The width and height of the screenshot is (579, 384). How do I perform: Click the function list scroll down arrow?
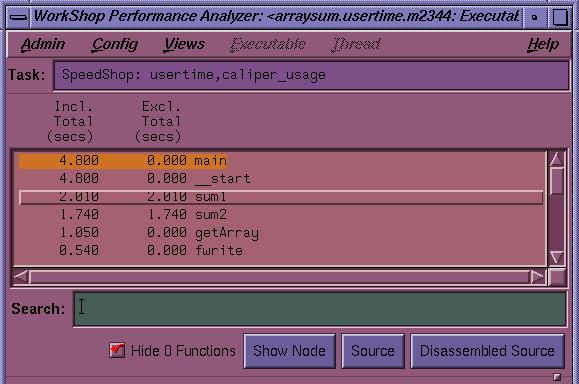tap(556, 257)
